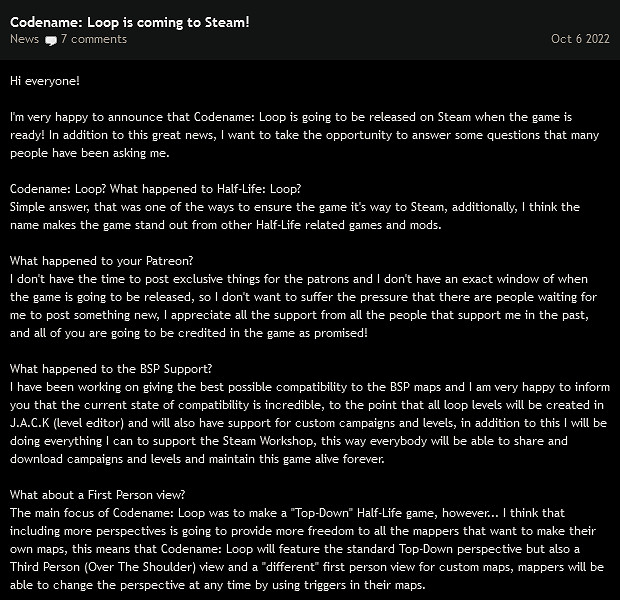
Task: Click the comments speech bubble icon
Action: tap(51, 40)
